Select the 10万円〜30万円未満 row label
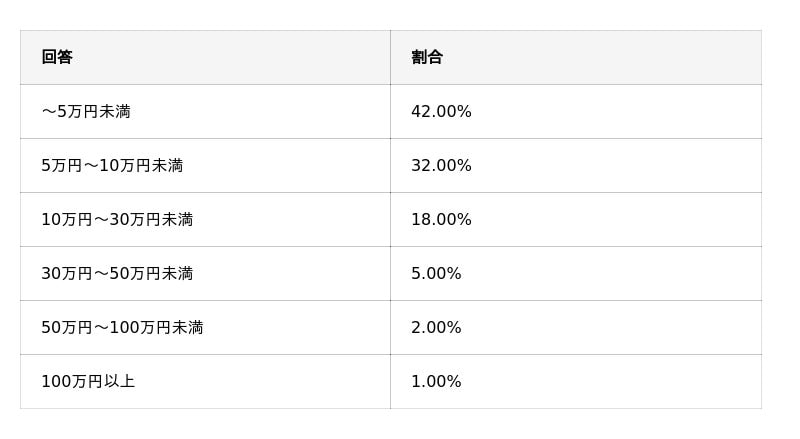The height and width of the screenshot is (439, 800). (117, 220)
